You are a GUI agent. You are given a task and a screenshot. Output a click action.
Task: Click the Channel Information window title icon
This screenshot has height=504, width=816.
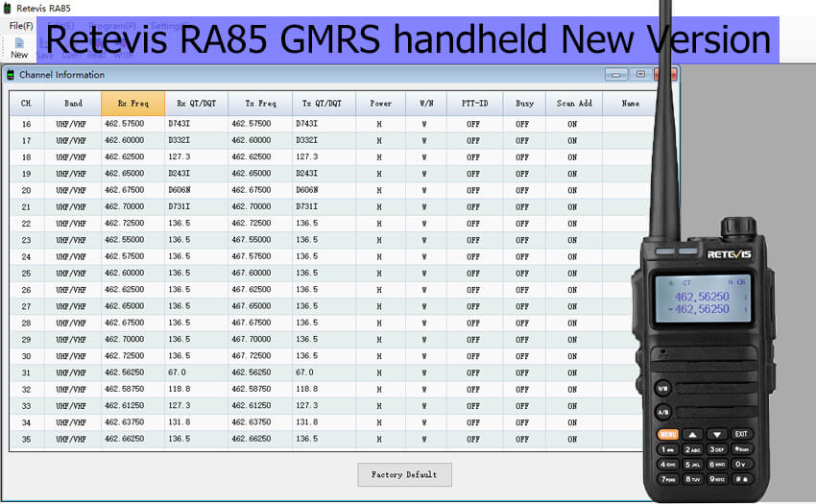tap(10, 75)
